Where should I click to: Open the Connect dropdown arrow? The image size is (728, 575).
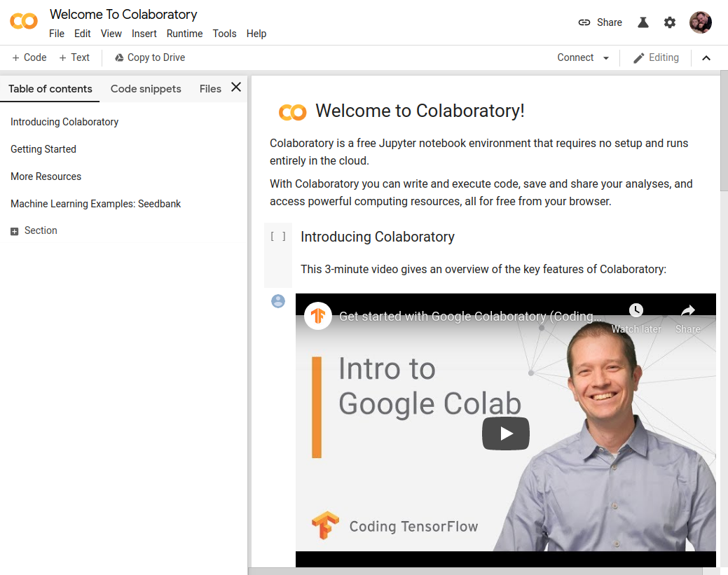click(x=606, y=58)
